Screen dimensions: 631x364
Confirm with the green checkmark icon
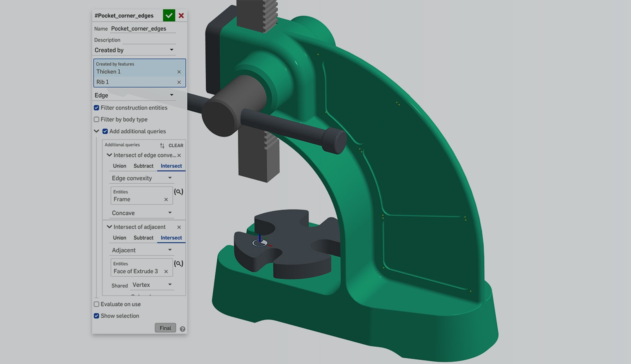pos(169,15)
